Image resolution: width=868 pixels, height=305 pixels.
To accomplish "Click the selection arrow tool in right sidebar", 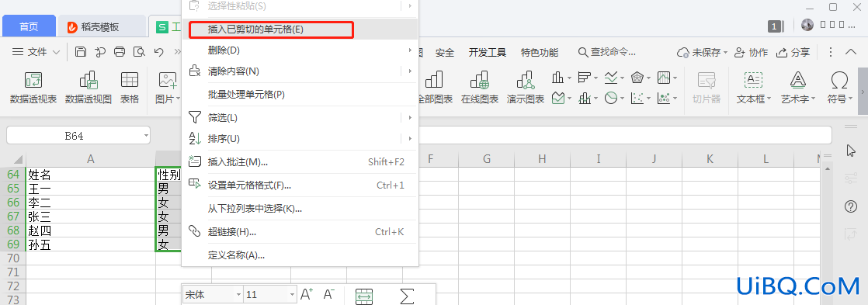I will coord(852,151).
